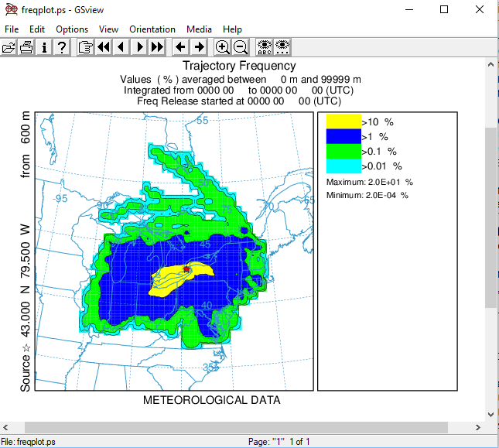Viewport: 499px width, 448px height.
Task: Zoom out with the magnifier minus icon
Action: click(240, 47)
